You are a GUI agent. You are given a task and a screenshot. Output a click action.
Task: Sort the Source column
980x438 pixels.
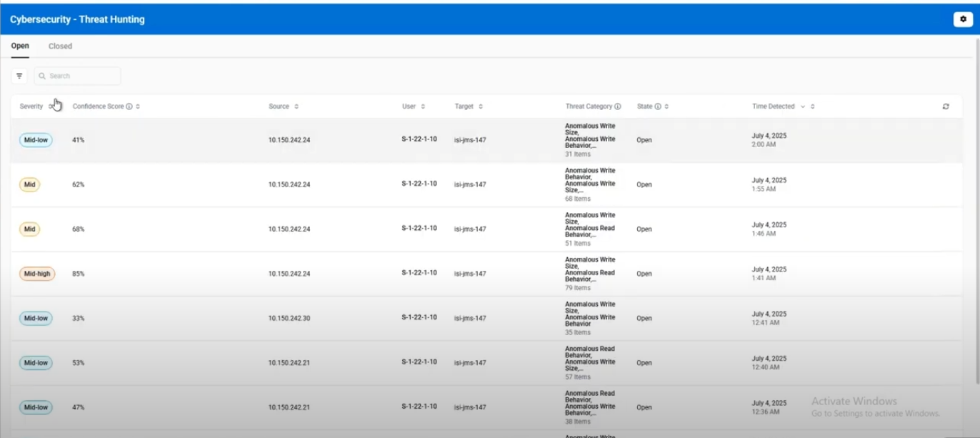[296, 106]
